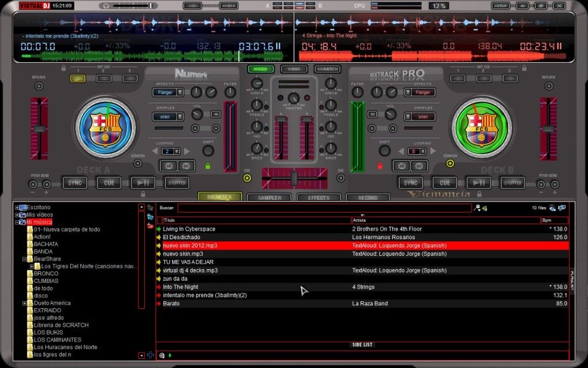This screenshot has width=588, height=368.
Task: Click Deck A pitch slider
Action: tap(39, 129)
